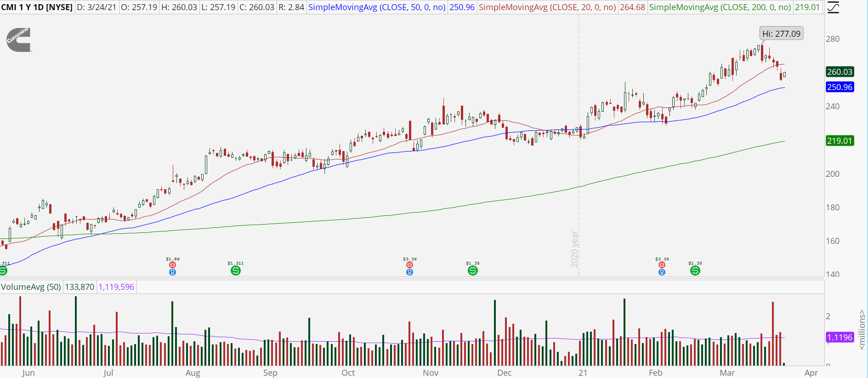Click the open price O: 257.19
The height and width of the screenshot is (378, 868).
pyautogui.click(x=139, y=7)
